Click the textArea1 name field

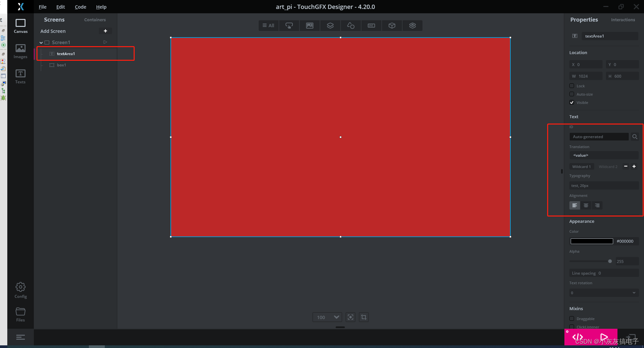coord(610,36)
